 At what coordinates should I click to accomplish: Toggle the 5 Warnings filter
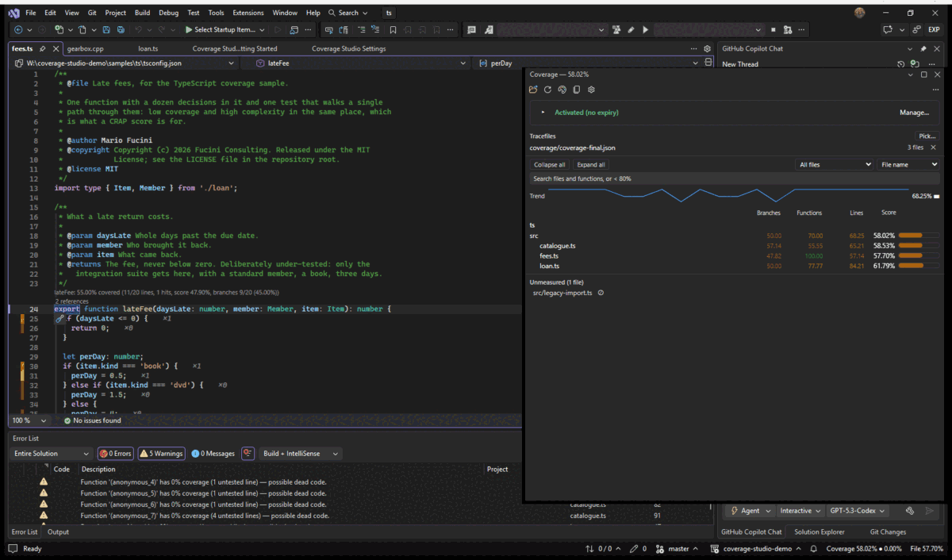click(162, 454)
